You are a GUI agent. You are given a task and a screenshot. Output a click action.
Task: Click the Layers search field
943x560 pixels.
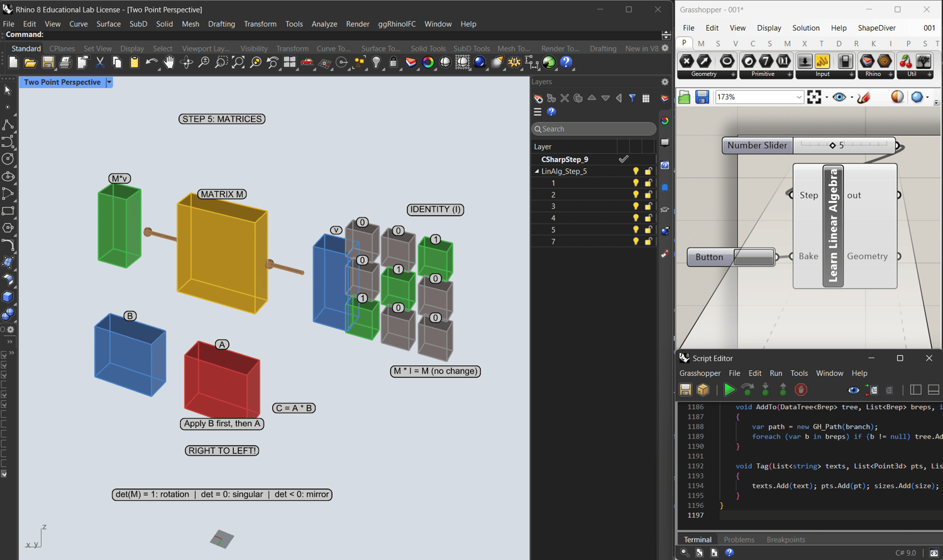coord(593,129)
